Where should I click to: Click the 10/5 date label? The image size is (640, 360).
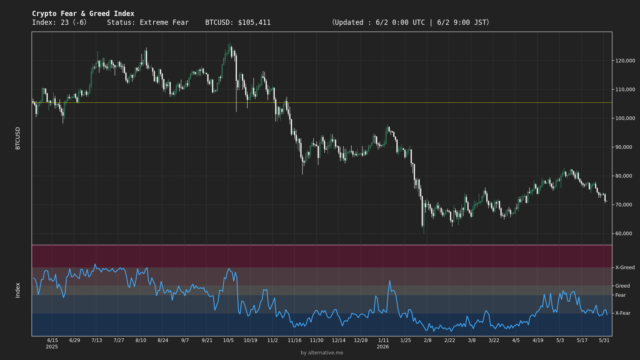(x=229, y=340)
